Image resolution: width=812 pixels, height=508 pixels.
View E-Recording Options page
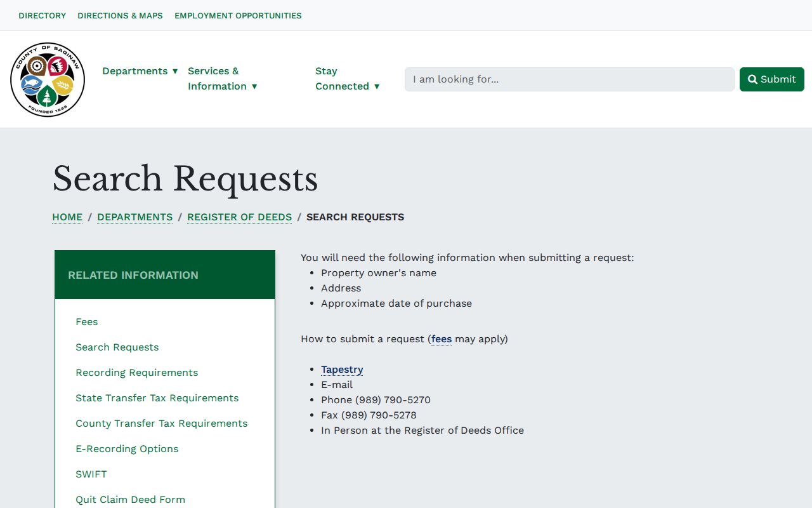(x=127, y=449)
